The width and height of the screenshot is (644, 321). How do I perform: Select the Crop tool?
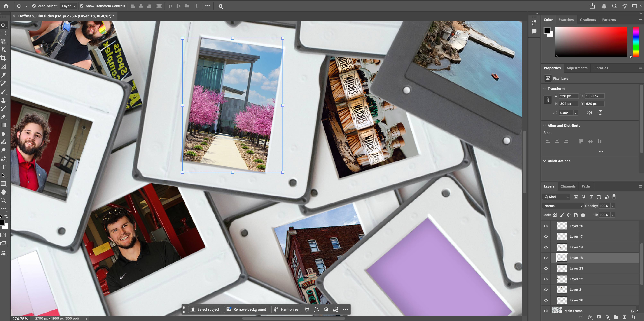click(x=4, y=58)
